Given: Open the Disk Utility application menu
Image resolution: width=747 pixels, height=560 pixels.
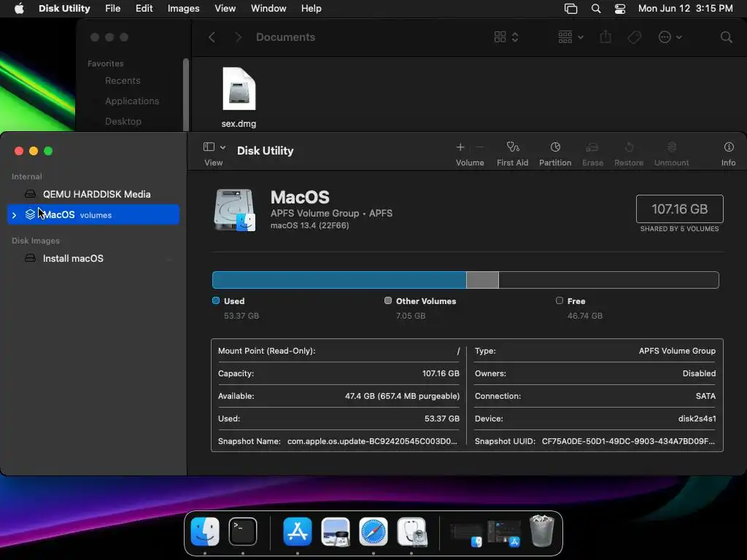Looking at the screenshot, I should click(x=64, y=9).
